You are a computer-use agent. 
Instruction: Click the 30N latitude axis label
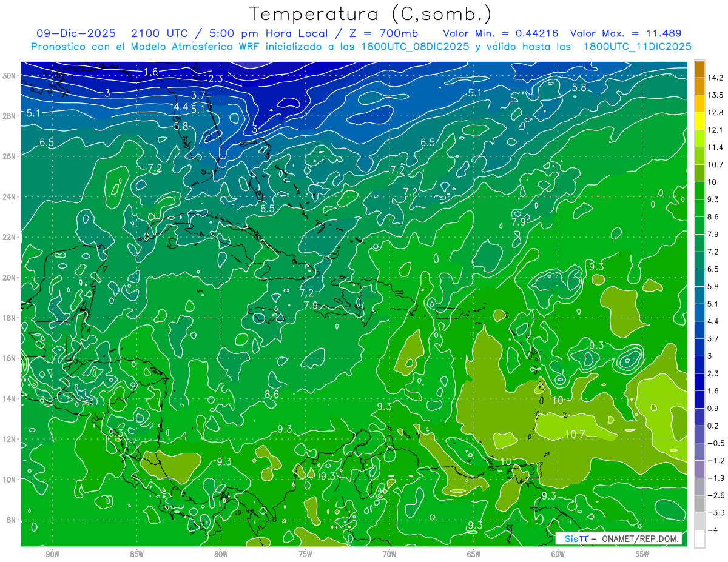pyautogui.click(x=10, y=76)
